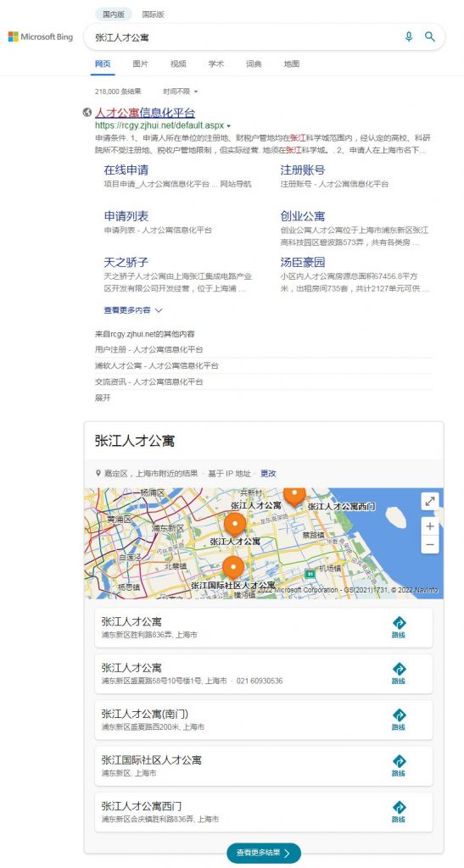
Task: Select the 学术 tab
Action: pyautogui.click(x=216, y=64)
